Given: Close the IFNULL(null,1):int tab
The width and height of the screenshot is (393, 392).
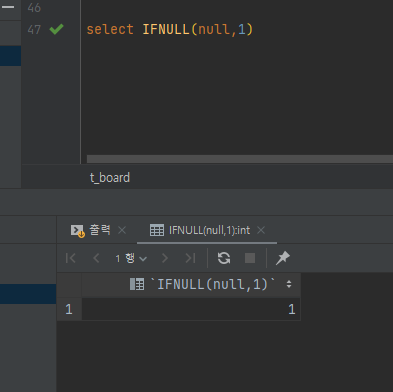Looking at the screenshot, I should (261, 230).
